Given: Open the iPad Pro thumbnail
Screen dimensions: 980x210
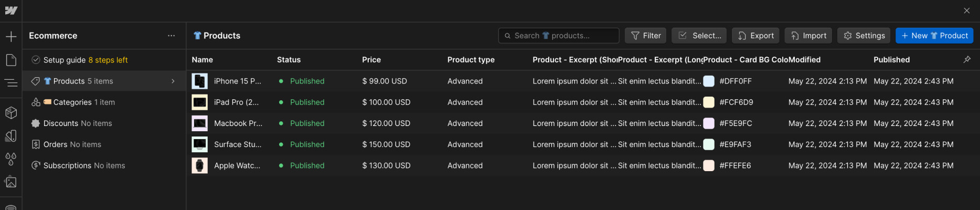Looking at the screenshot, I should (199, 102).
